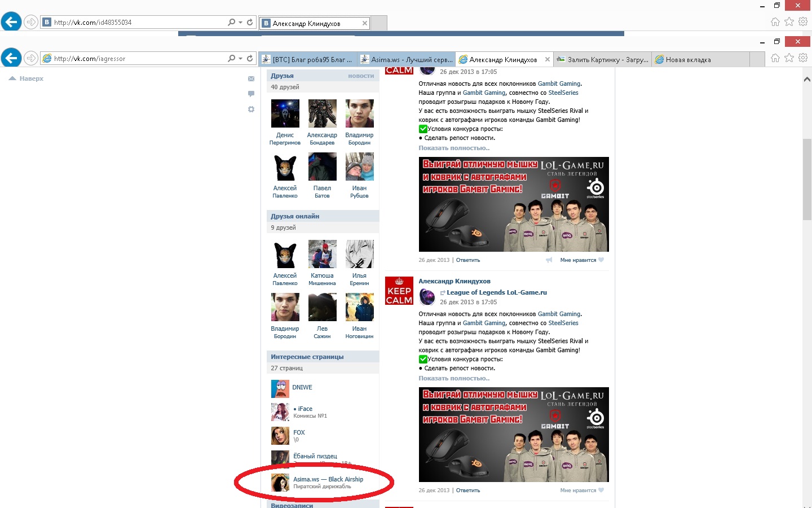The width and height of the screenshot is (812, 508).
Task: Open Иван Ноговицин online friend photo
Action: 360,307
